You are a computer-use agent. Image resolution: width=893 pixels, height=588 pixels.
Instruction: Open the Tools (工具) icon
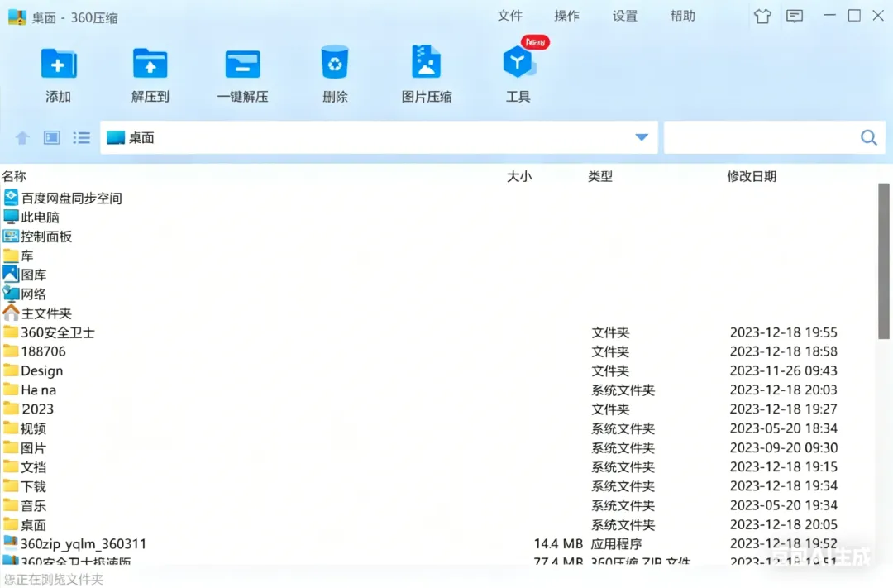point(518,61)
